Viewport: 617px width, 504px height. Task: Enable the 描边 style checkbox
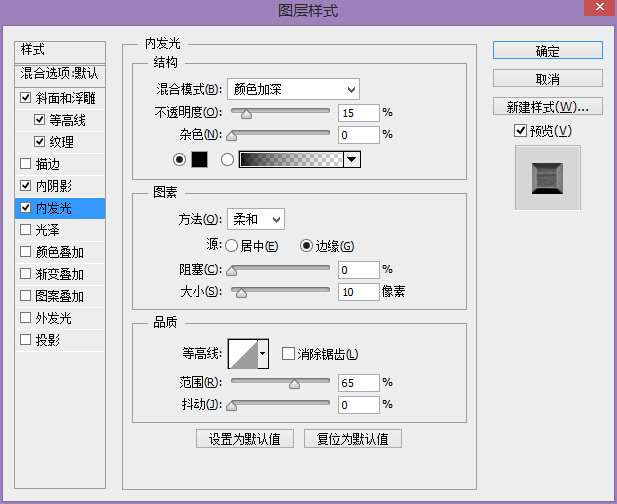26,164
